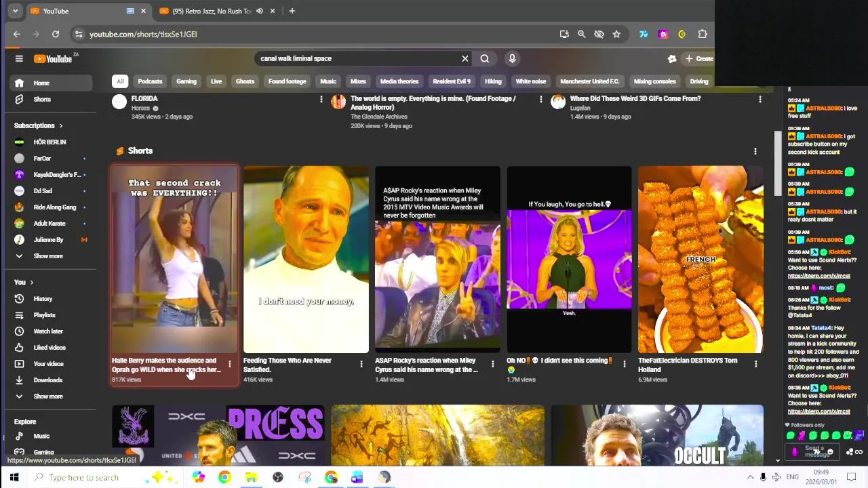Open Your videos in the sidebar

click(x=51, y=364)
